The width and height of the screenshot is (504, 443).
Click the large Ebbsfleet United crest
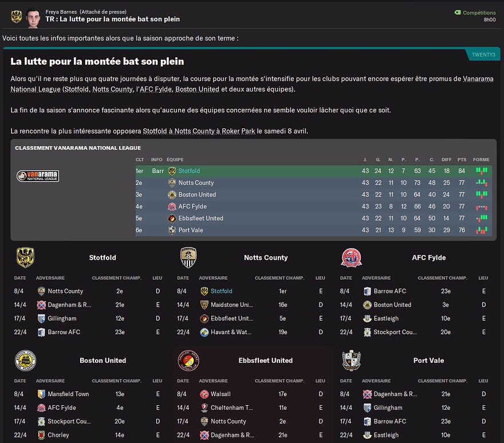tap(188, 360)
